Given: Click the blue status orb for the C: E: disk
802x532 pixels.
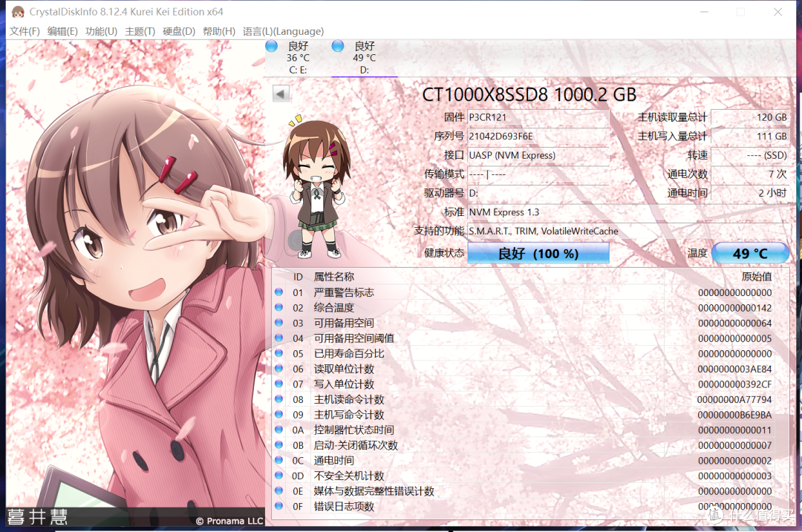Looking at the screenshot, I should tap(272, 47).
